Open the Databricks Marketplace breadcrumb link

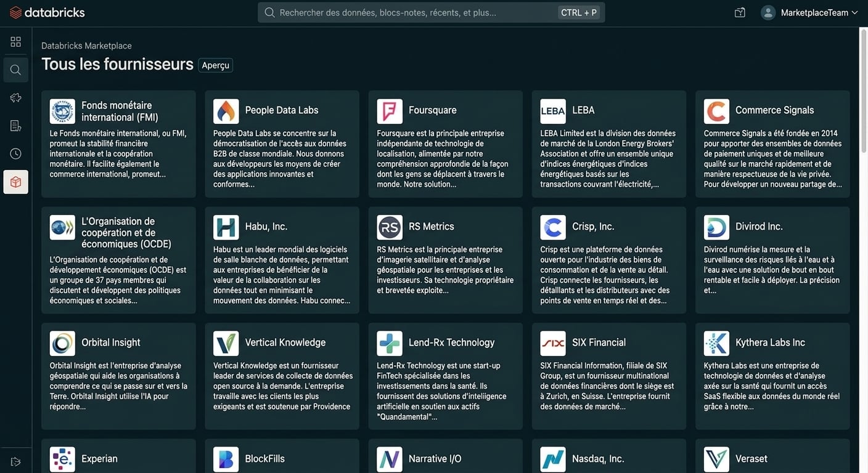(86, 46)
